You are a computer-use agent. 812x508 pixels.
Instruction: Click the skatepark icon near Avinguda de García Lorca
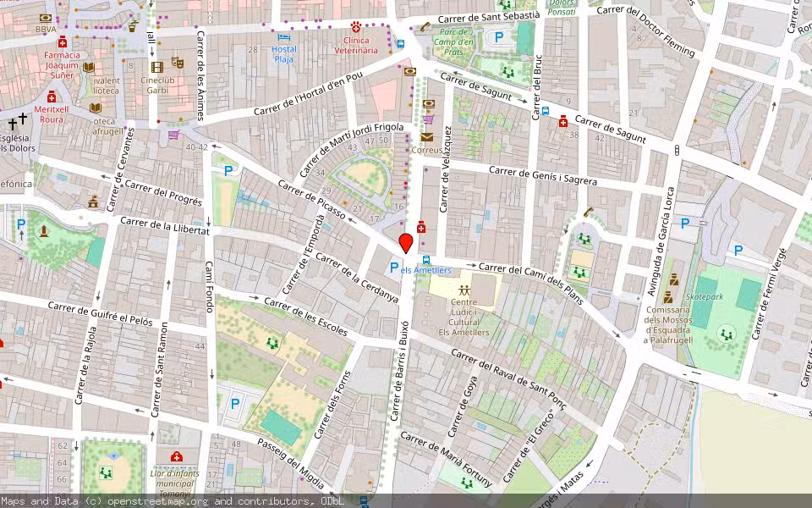tap(705, 296)
